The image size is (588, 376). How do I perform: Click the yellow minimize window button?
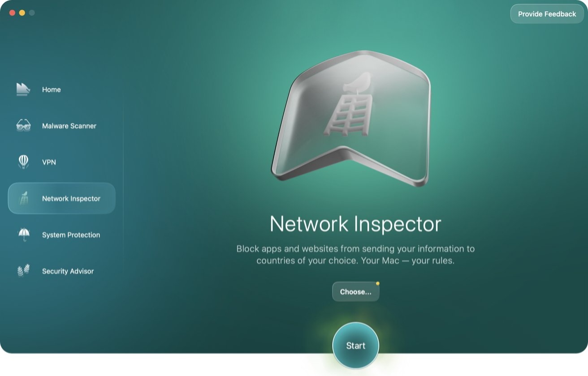pos(22,13)
